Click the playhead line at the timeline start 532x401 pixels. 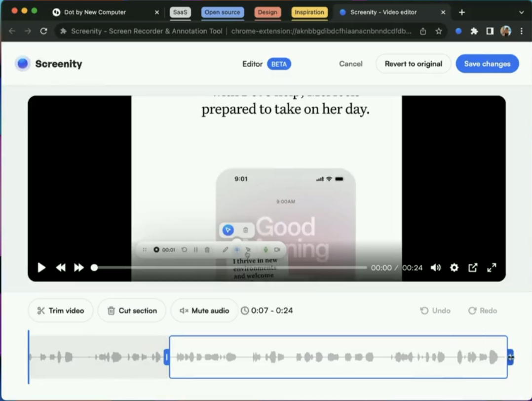(x=29, y=357)
